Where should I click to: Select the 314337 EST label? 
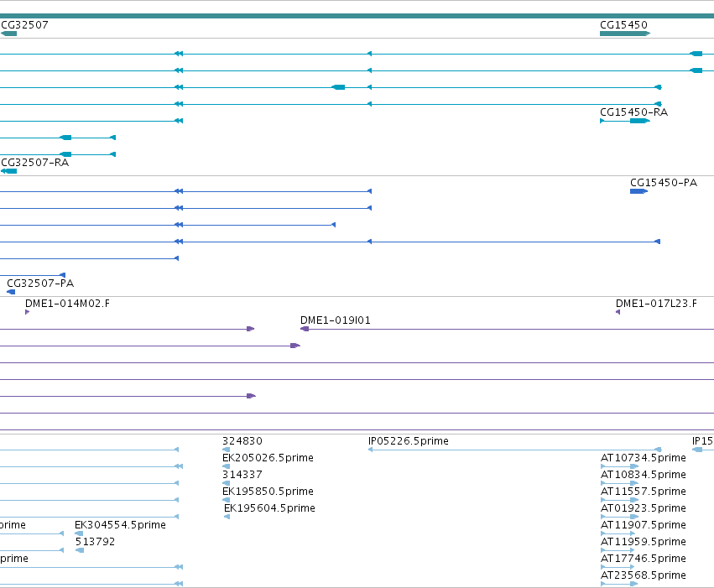tap(242, 475)
